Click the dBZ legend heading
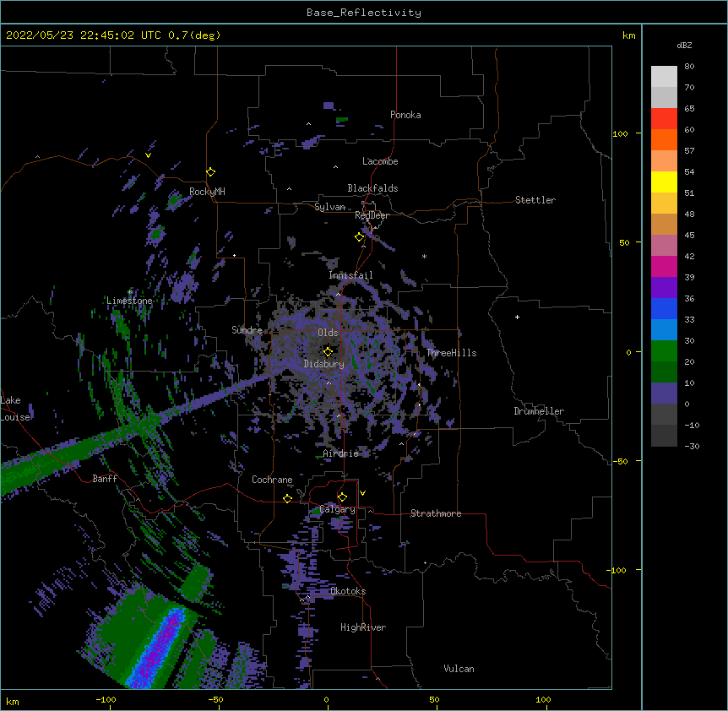This screenshot has width=728, height=711. (684, 45)
